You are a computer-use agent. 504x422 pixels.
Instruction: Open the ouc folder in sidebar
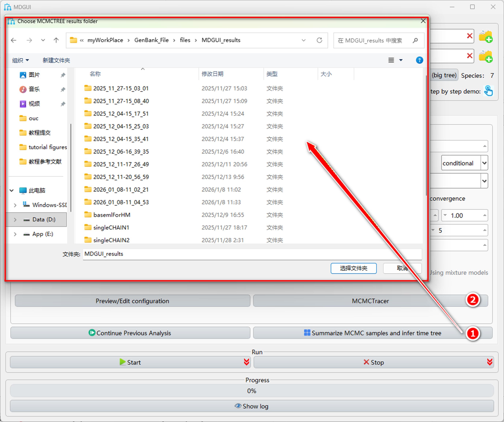[x=33, y=118]
